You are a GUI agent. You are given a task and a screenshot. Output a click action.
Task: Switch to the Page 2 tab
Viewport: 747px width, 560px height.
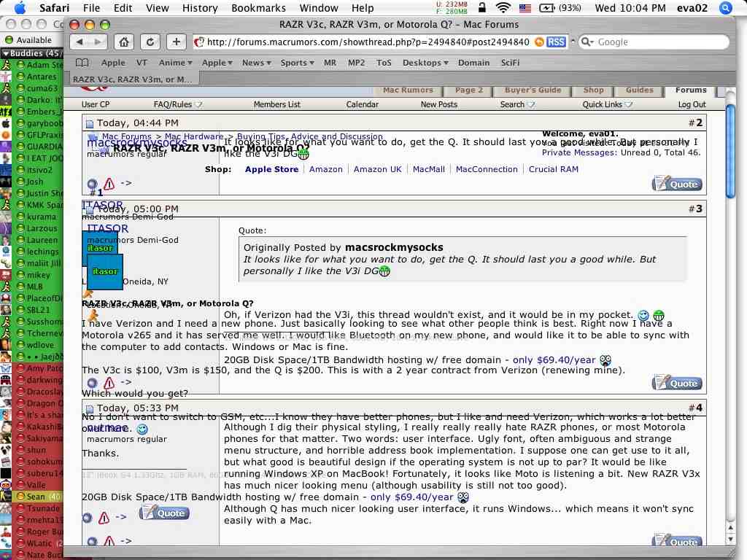pyautogui.click(x=469, y=90)
